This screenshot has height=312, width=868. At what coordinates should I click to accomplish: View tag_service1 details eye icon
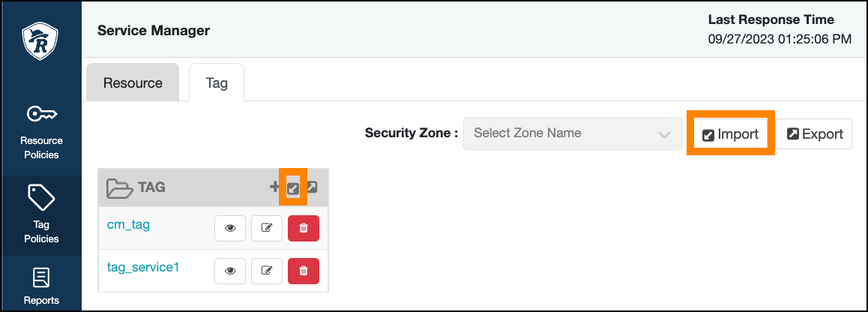230,271
